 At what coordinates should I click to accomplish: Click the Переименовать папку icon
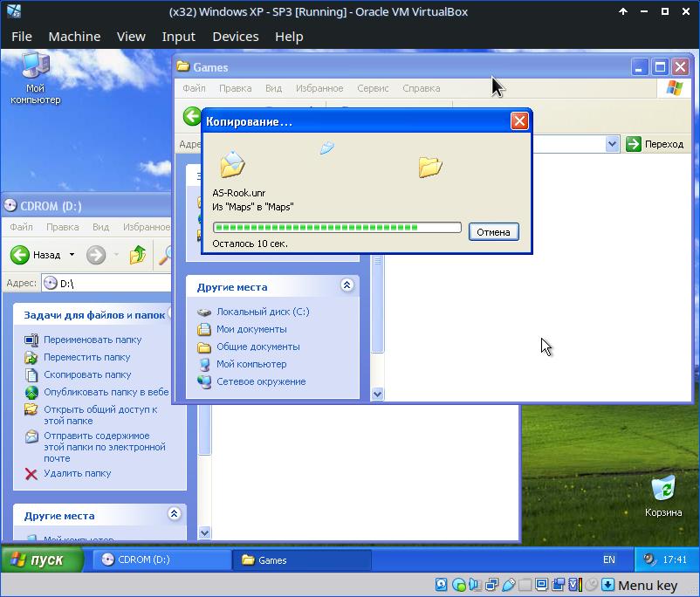click(x=31, y=340)
